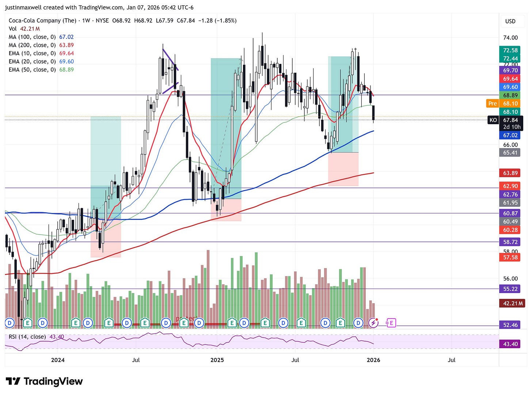The width and height of the screenshot is (532, 396).
Task: Select the EMA (20, close, 0) indicator legend
Action: click(41, 61)
